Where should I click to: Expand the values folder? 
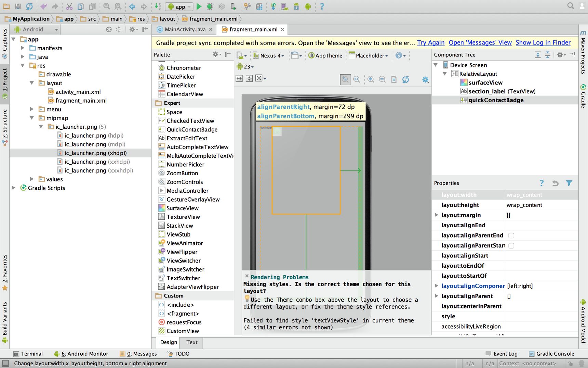click(32, 179)
